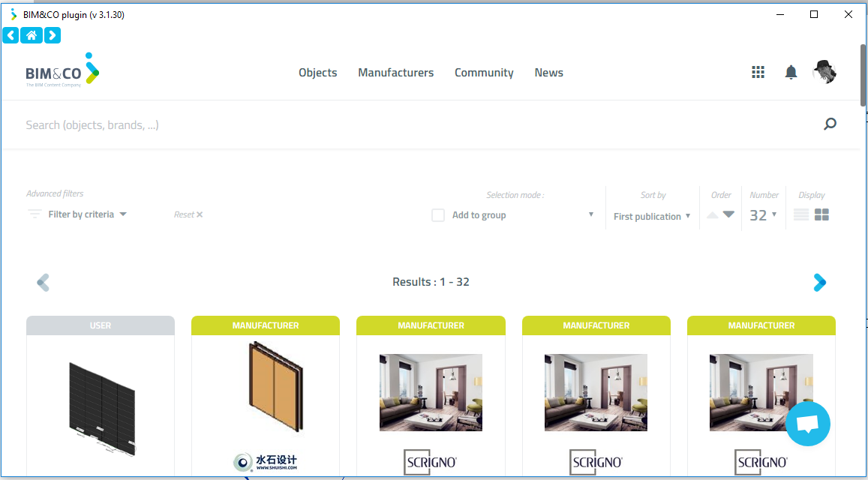
Task: Switch to grid display view
Action: pyautogui.click(x=822, y=214)
